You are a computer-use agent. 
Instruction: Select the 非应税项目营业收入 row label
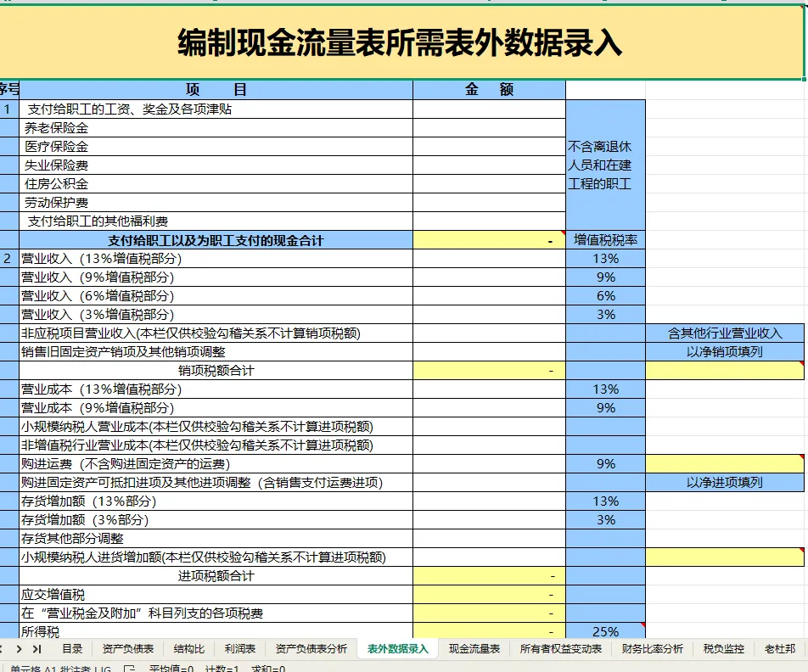(x=216, y=333)
